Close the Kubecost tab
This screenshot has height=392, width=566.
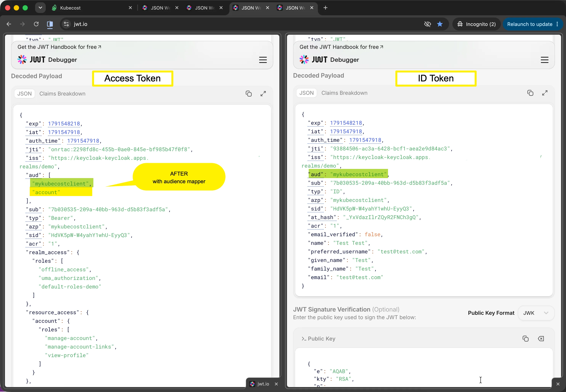point(130,8)
